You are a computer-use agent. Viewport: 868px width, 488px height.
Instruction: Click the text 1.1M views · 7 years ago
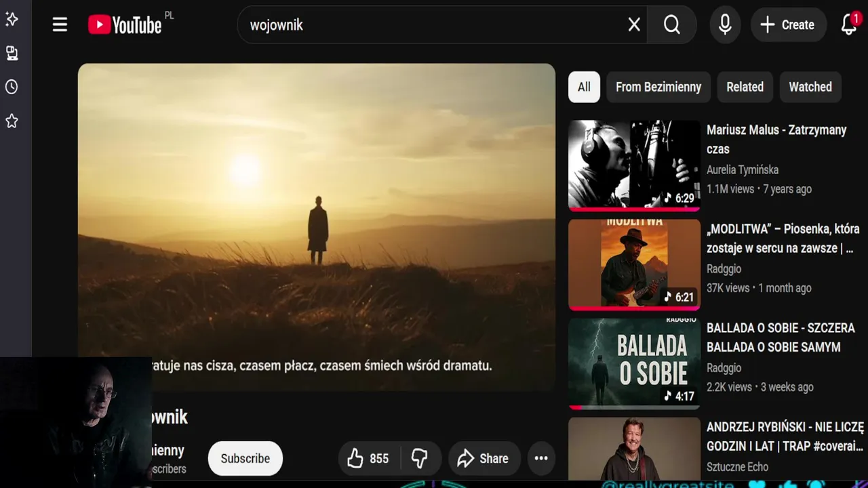click(x=759, y=189)
